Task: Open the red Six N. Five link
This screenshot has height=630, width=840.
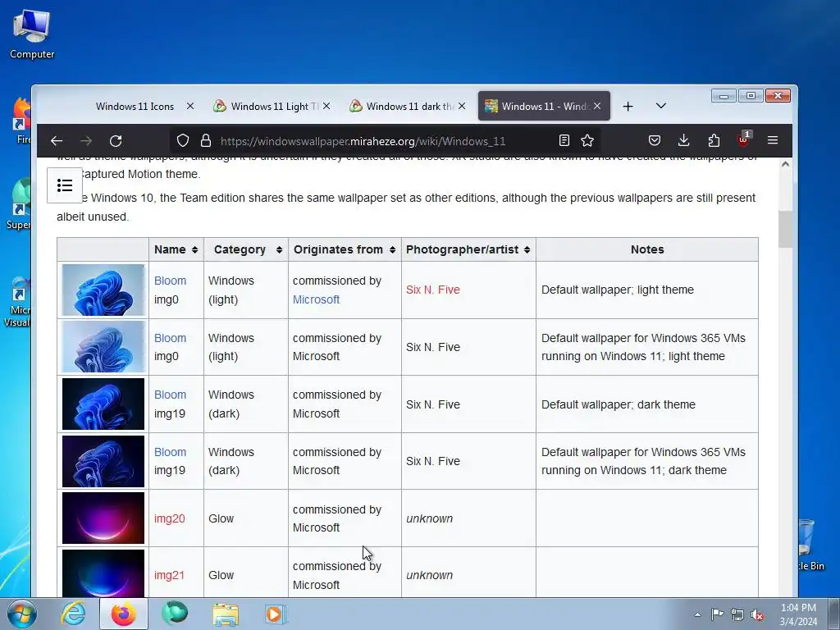Action: pyautogui.click(x=433, y=290)
